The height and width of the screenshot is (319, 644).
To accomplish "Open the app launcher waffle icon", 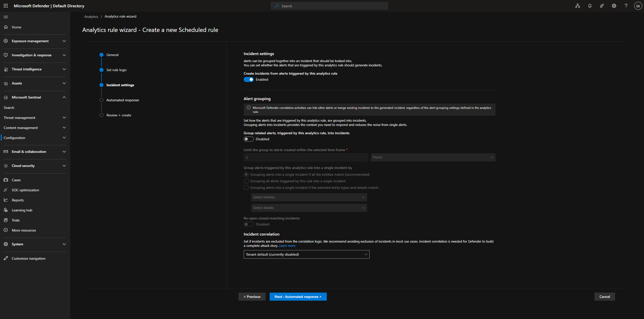I will click(x=6, y=6).
